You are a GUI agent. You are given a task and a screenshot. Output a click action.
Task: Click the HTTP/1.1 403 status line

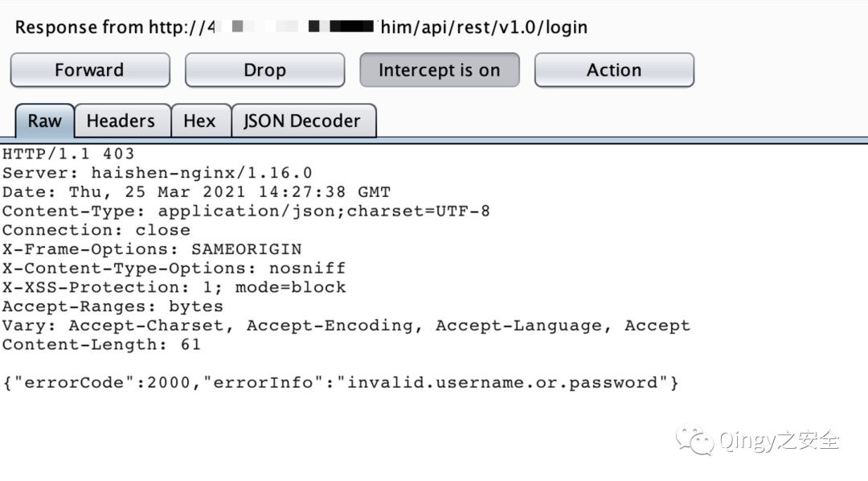(x=68, y=154)
